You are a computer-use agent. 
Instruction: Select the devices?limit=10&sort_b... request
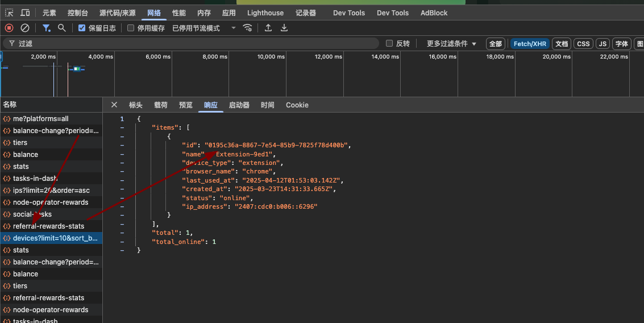point(51,238)
